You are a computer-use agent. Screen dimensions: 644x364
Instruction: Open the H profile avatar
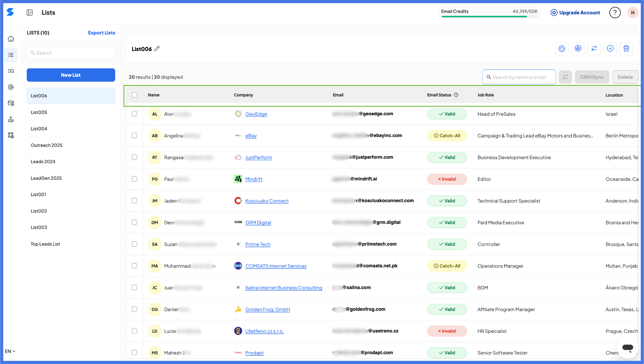(x=632, y=13)
